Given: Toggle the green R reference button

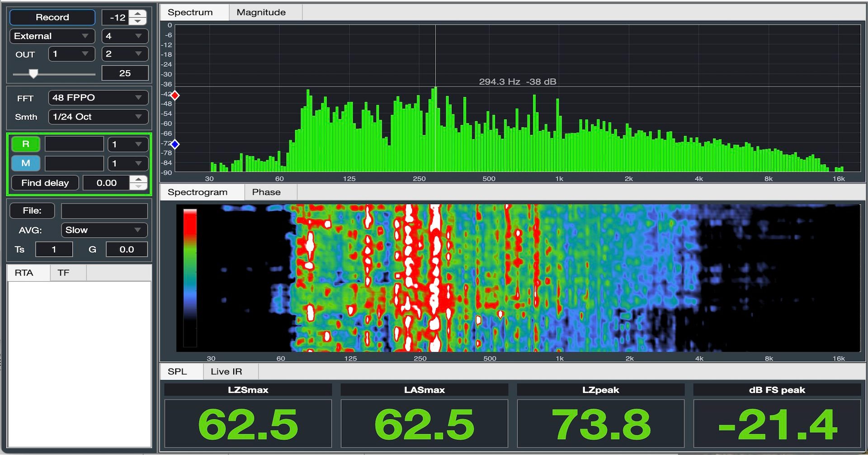Looking at the screenshot, I should pos(26,144).
